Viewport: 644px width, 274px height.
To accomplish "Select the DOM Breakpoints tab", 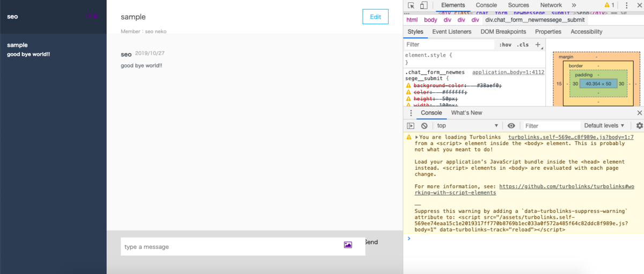I will click(503, 32).
